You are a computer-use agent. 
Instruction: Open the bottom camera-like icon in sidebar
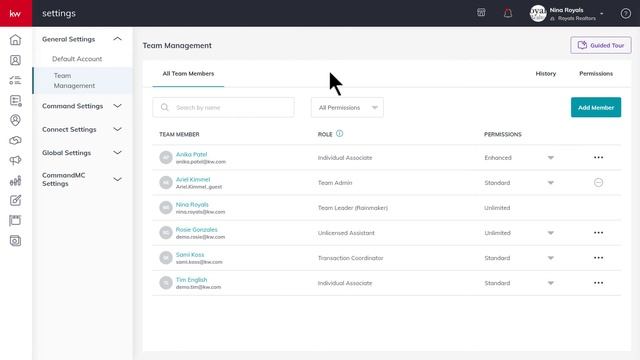click(15, 240)
